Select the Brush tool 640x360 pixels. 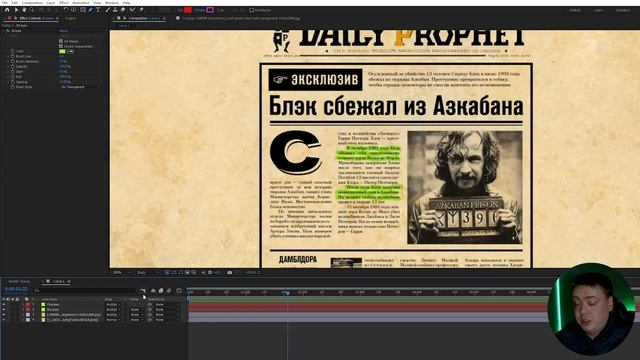point(108,10)
